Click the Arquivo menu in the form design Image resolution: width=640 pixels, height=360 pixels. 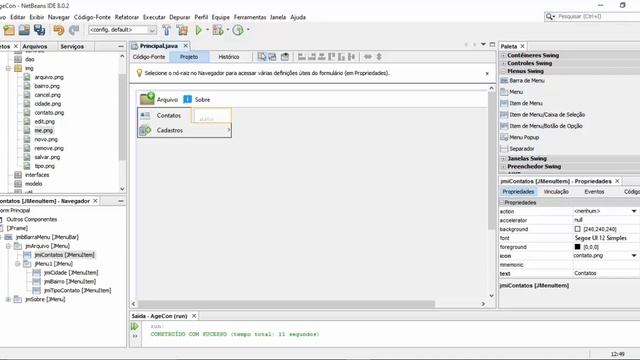click(x=159, y=99)
